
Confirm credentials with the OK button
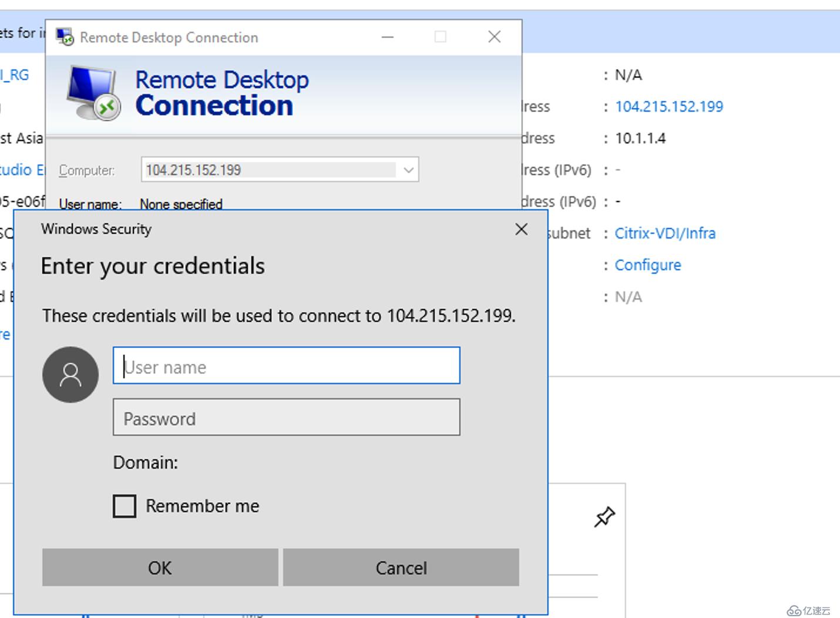click(160, 567)
